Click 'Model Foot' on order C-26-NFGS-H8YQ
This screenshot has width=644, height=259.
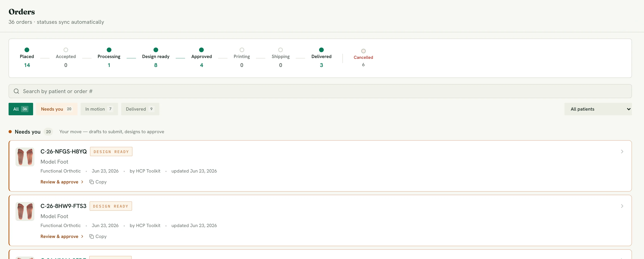click(x=54, y=162)
